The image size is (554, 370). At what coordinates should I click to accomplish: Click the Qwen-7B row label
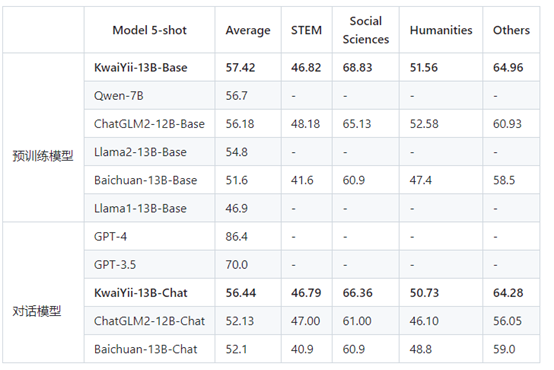coord(119,95)
